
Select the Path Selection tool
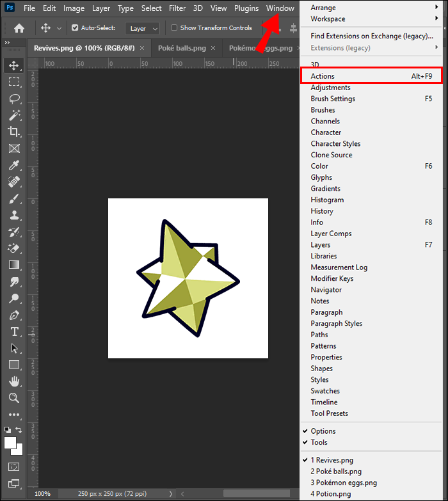[x=13, y=348]
